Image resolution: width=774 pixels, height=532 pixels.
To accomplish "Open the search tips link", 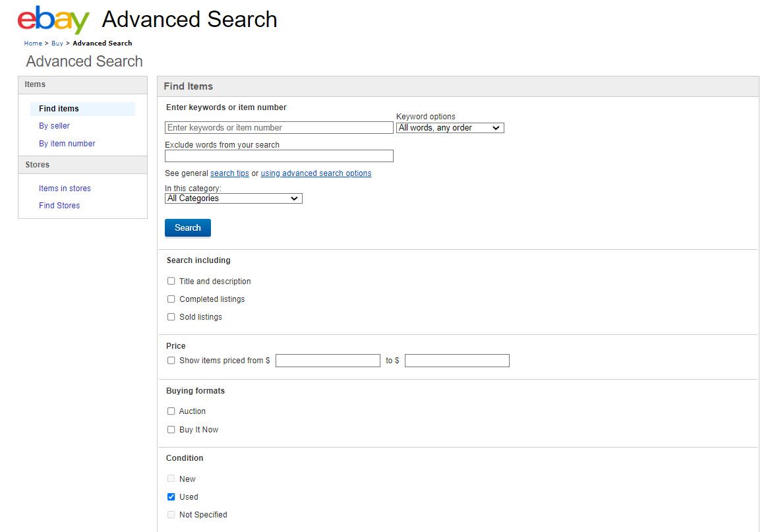I will click(229, 173).
